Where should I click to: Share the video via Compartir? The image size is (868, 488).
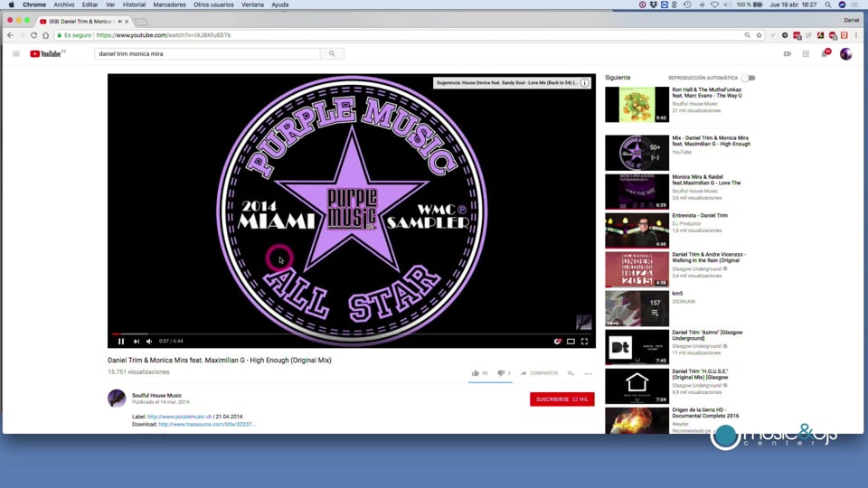point(539,373)
